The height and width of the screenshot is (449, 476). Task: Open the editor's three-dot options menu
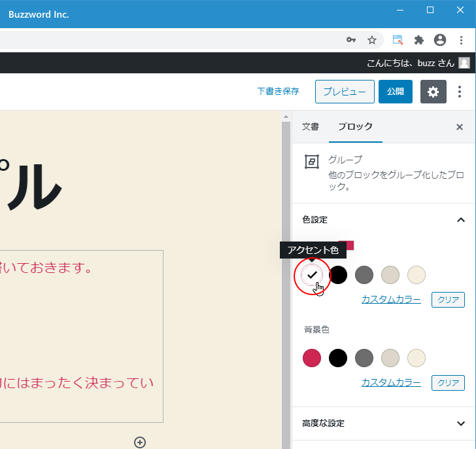click(460, 92)
